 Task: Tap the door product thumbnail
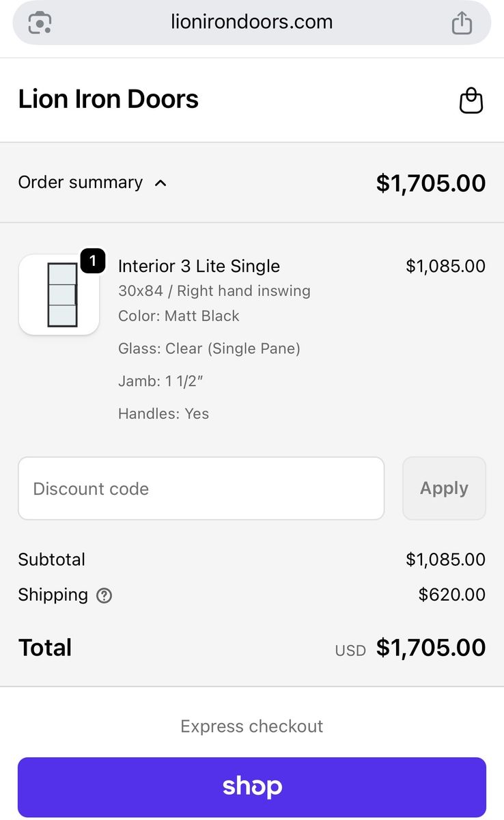[59, 295]
